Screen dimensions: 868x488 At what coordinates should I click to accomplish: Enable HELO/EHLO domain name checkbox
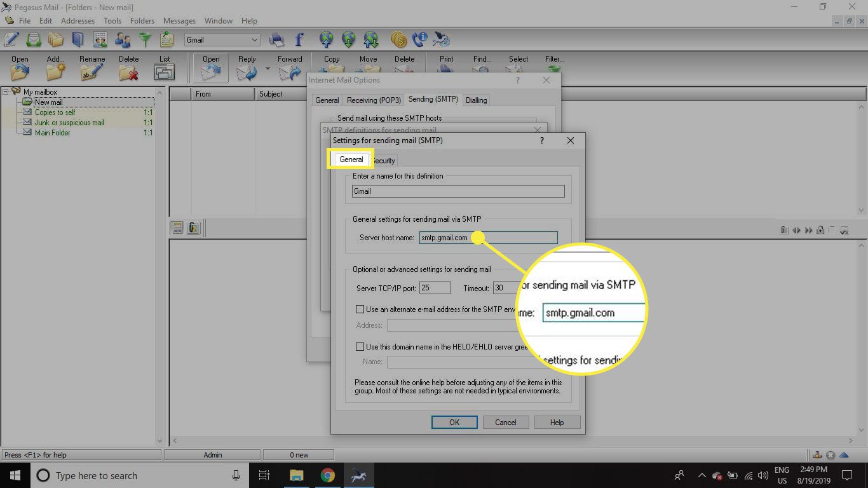click(360, 347)
